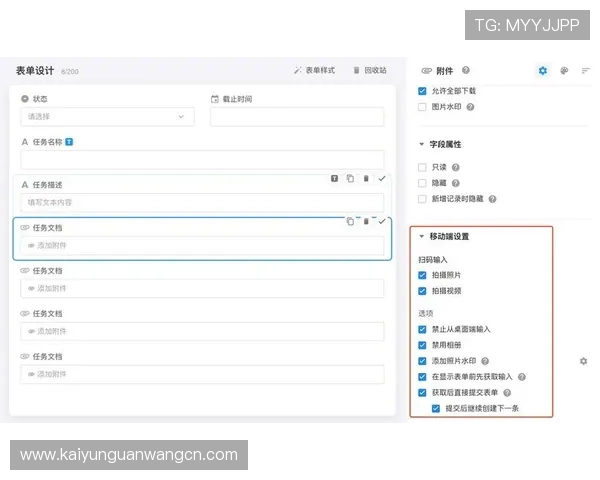Image resolution: width=600 pixels, height=480 pixels.
Task: Toggle 获取后直接提交表单 checkbox
Action: 422,393
